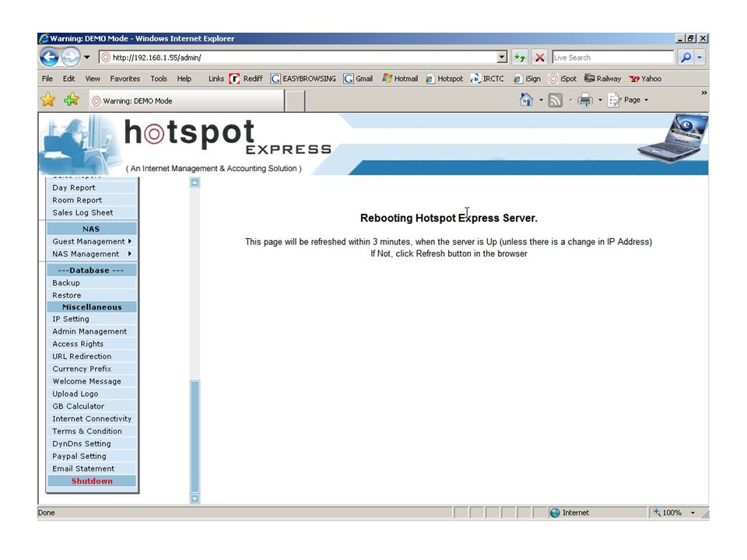Click the green Refresh arrows icon

coord(520,58)
